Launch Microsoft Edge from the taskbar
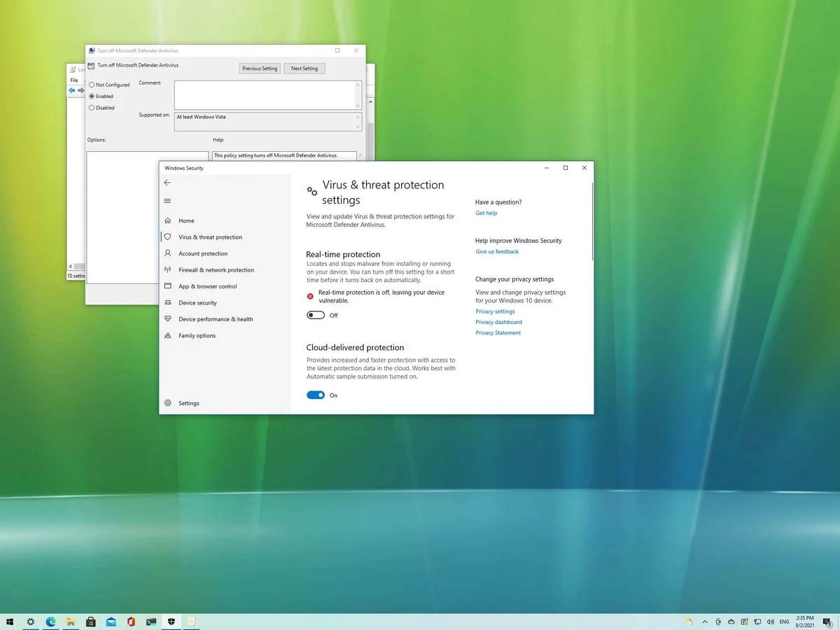840x630 pixels. coord(50,622)
